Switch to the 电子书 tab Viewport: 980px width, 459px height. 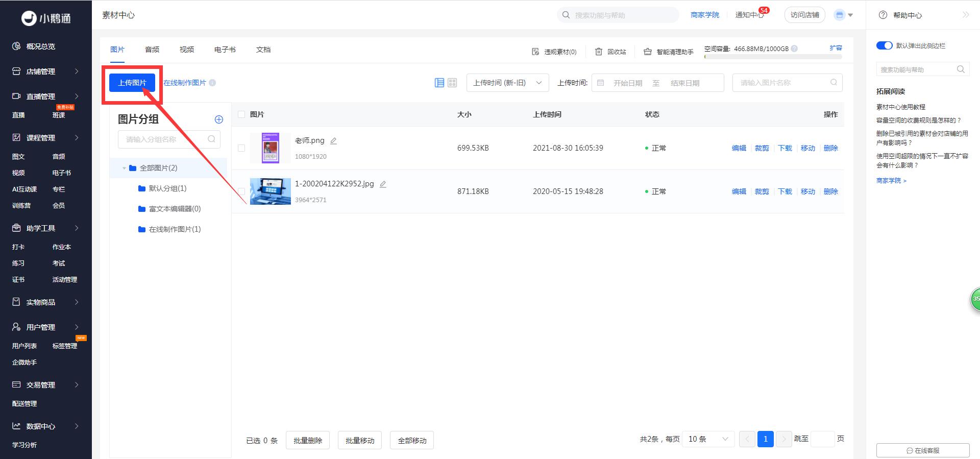tap(225, 50)
